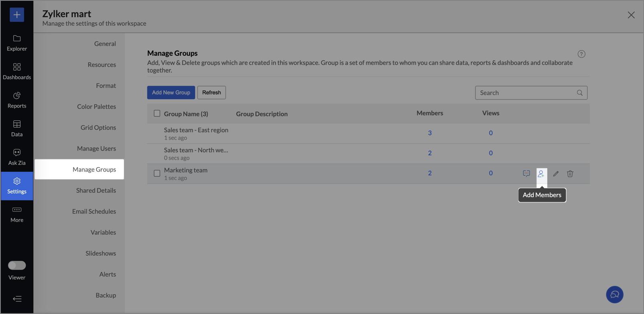
Task: Delete the Marketing team group via trash icon
Action: click(x=570, y=174)
